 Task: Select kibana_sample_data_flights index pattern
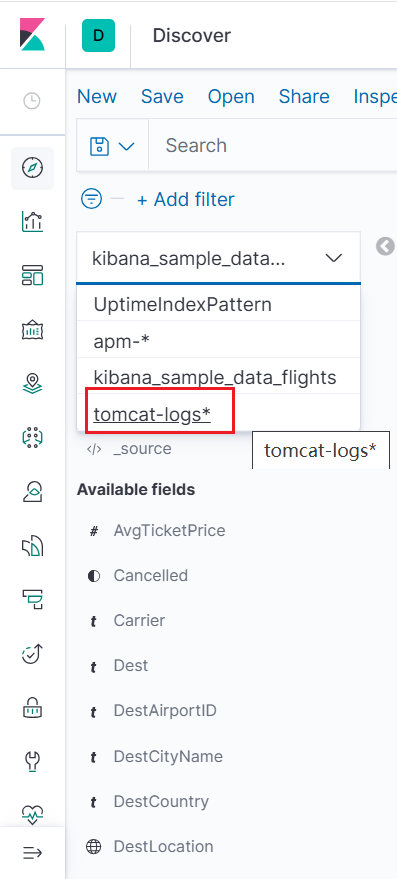(x=215, y=378)
